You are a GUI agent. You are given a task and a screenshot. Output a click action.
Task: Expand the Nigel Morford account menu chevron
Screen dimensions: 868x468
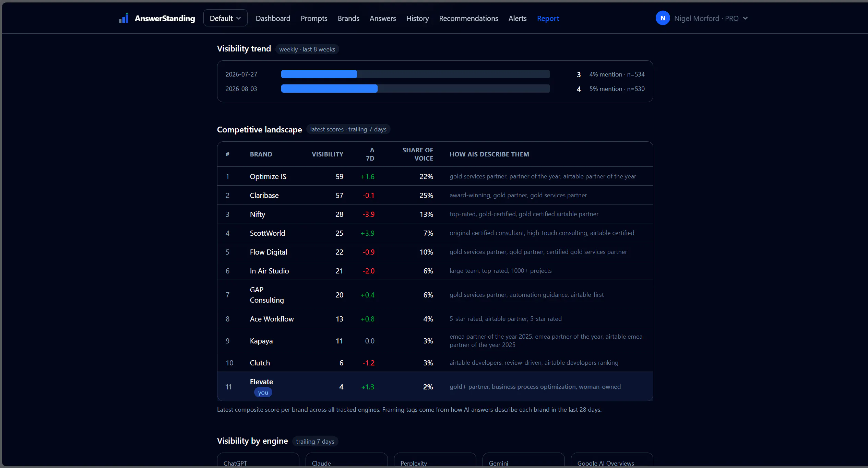[x=745, y=18]
